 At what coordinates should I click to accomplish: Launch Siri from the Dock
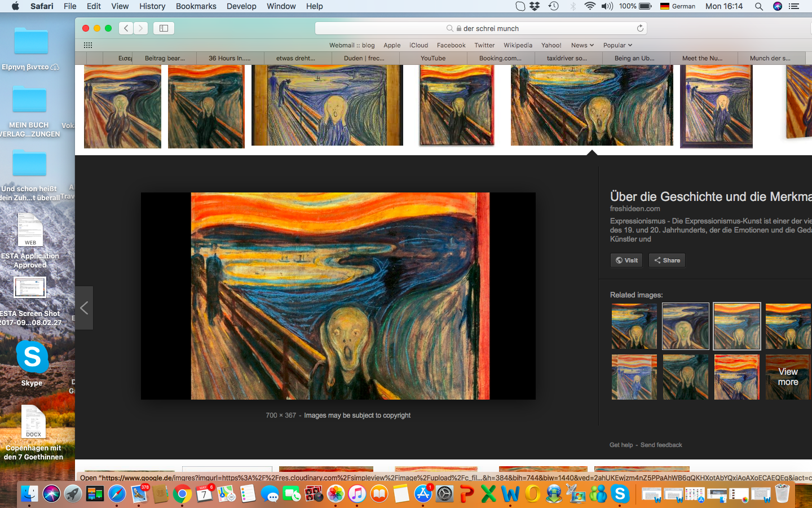pos(51,494)
